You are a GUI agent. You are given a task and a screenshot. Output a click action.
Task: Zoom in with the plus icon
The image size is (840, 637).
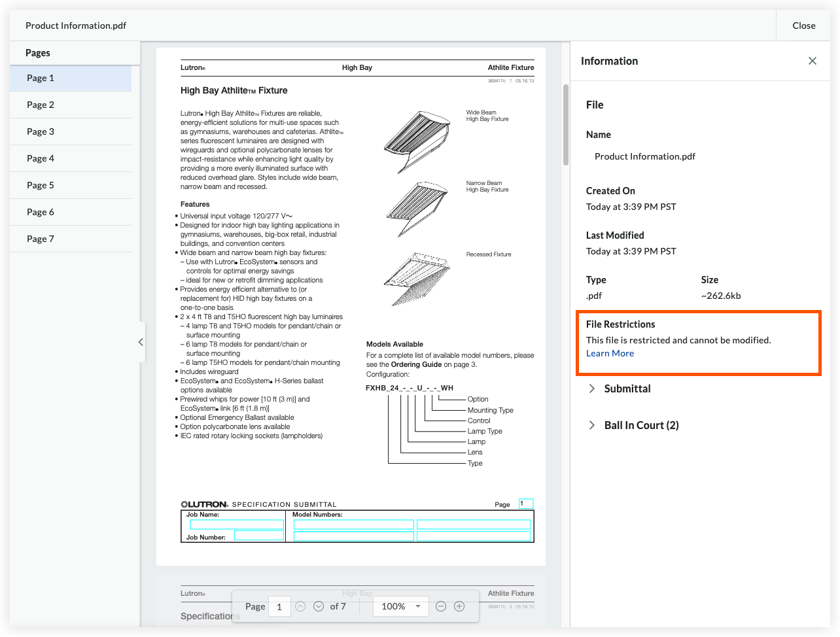459,606
